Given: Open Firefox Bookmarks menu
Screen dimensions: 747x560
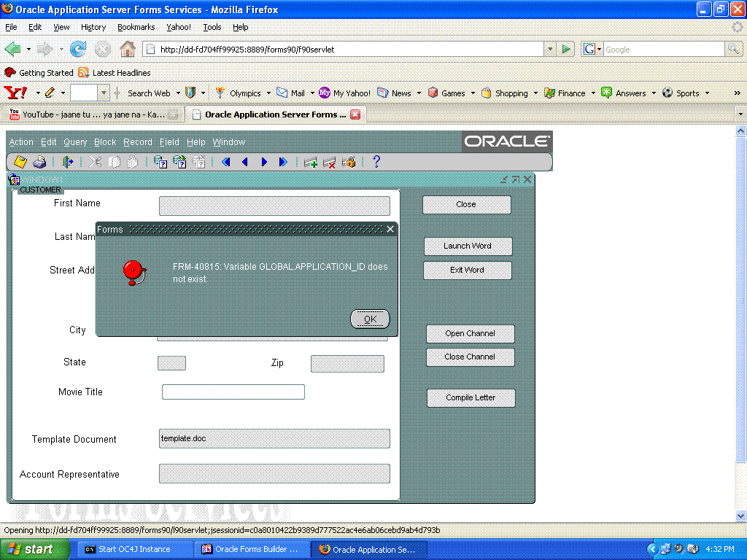Looking at the screenshot, I should (136, 27).
